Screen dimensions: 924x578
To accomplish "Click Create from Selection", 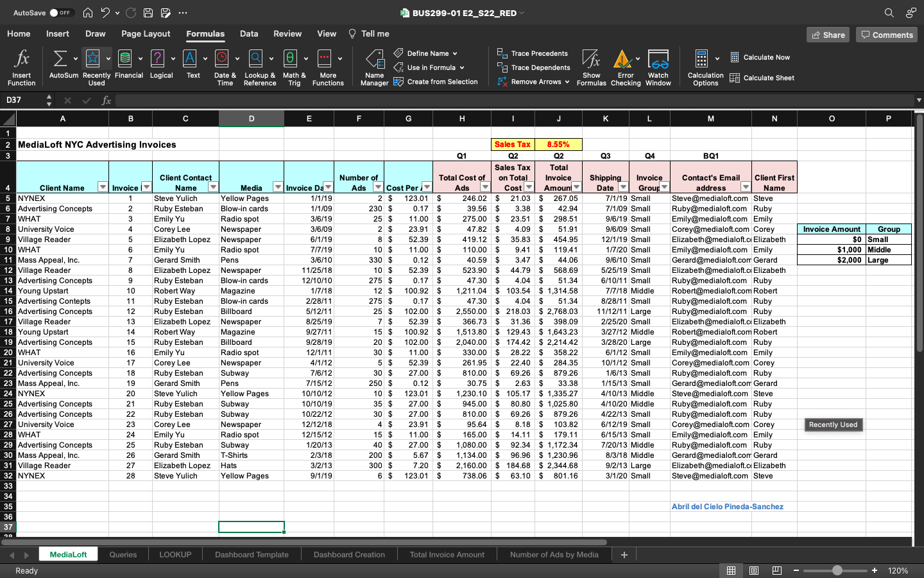I will coord(436,82).
